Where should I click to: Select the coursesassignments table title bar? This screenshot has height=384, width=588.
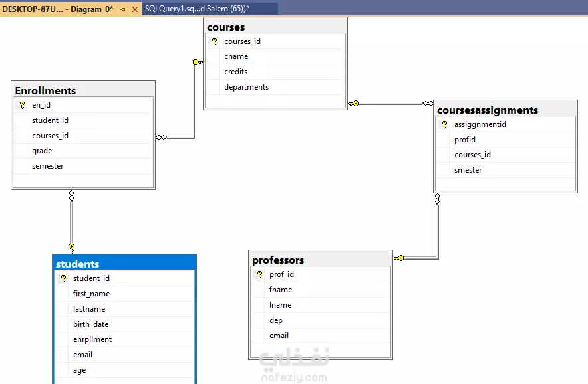coord(505,110)
